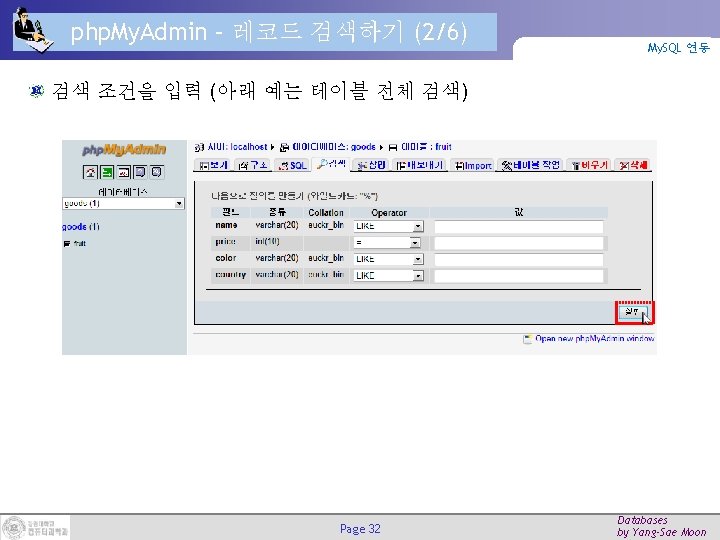Click the Go (실행) button
The image size is (720, 540).
point(632,312)
